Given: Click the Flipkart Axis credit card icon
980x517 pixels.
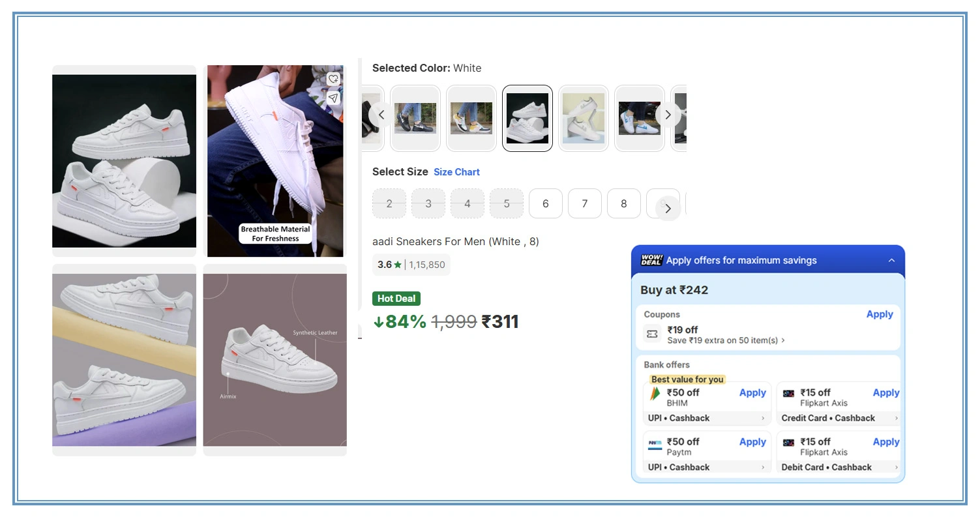Looking at the screenshot, I should click(788, 392).
